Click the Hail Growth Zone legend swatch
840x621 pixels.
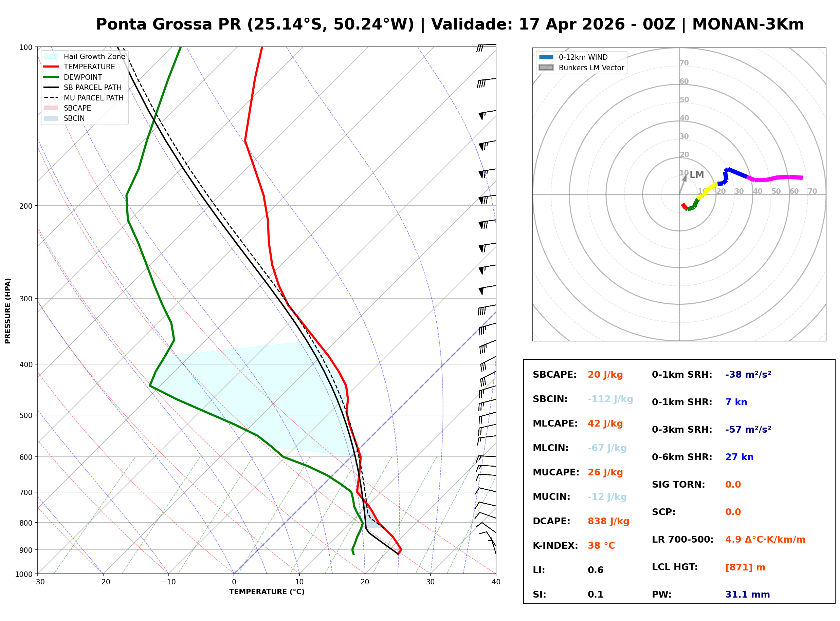(x=51, y=56)
